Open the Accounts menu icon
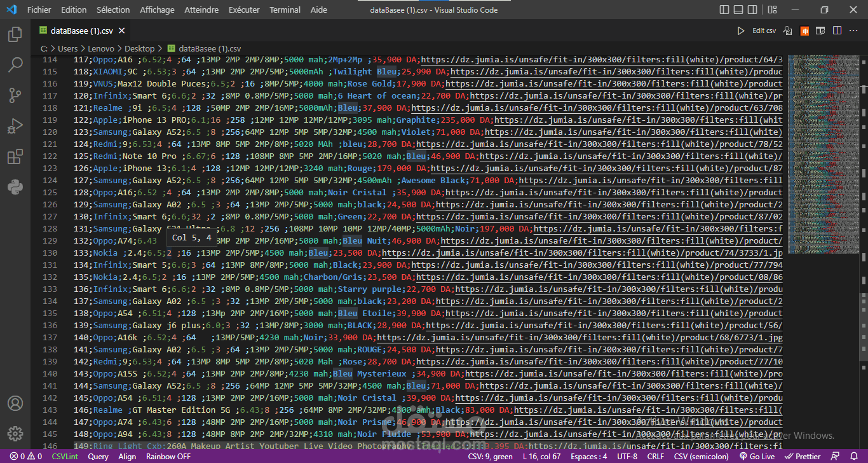This screenshot has height=463, width=868. point(15,403)
